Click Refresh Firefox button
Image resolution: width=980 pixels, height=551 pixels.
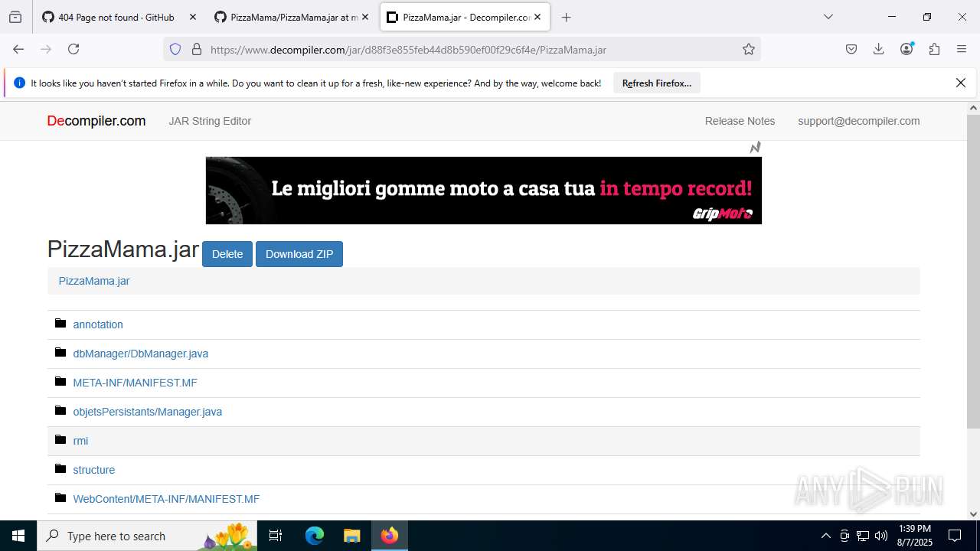click(x=657, y=83)
